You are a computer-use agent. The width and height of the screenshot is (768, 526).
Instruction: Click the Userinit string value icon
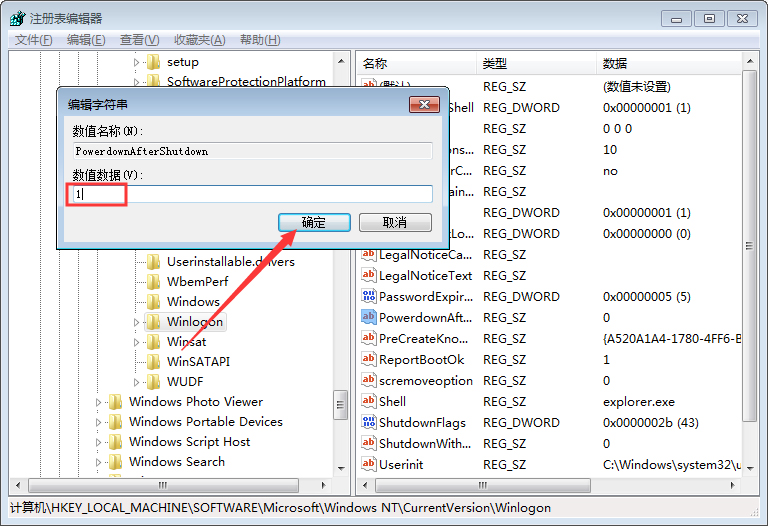(369, 465)
